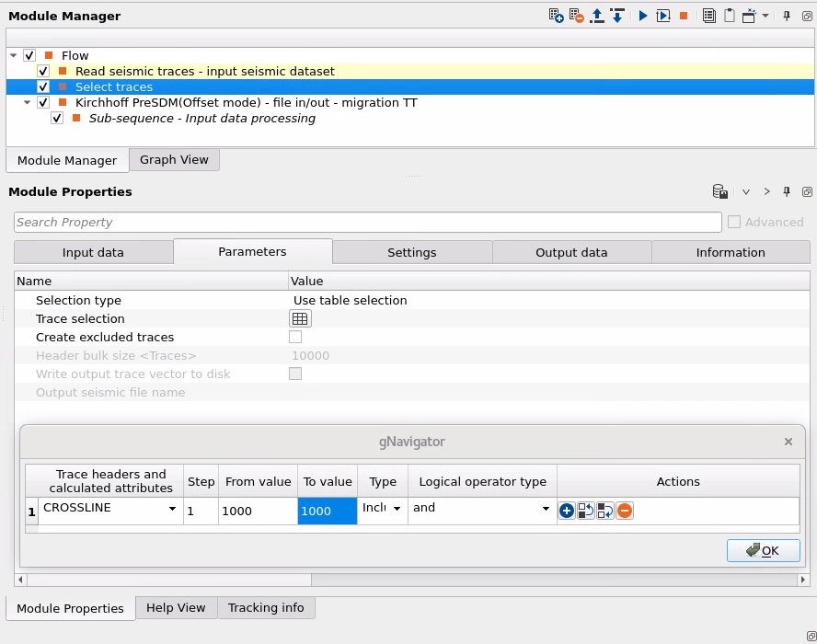The image size is (817, 644).
Task: Pin the Module Manager panel
Action: tap(787, 16)
